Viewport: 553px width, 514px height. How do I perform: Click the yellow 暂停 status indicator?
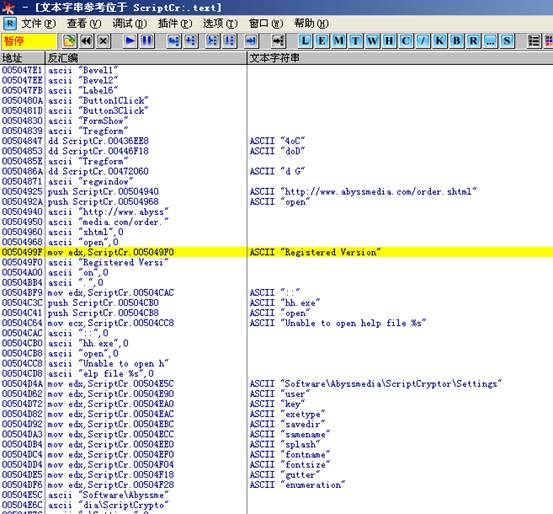[x=29, y=41]
